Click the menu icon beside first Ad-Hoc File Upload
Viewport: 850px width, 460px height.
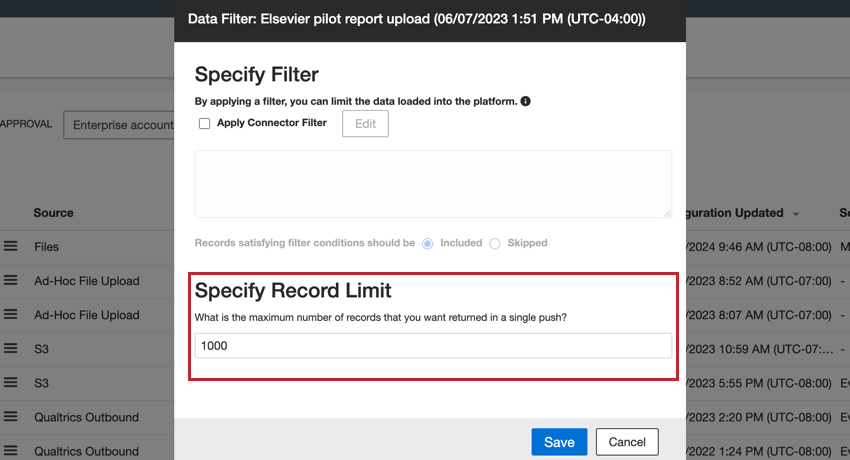click(11, 281)
